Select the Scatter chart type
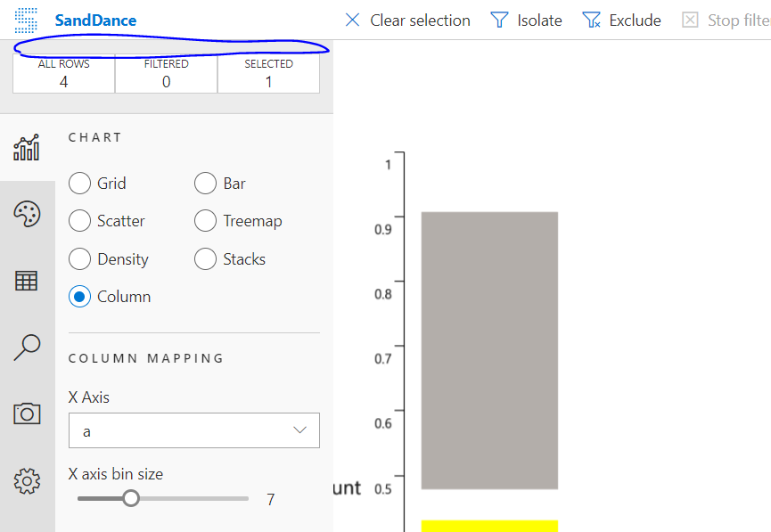771x532 pixels. (x=78, y=221)
